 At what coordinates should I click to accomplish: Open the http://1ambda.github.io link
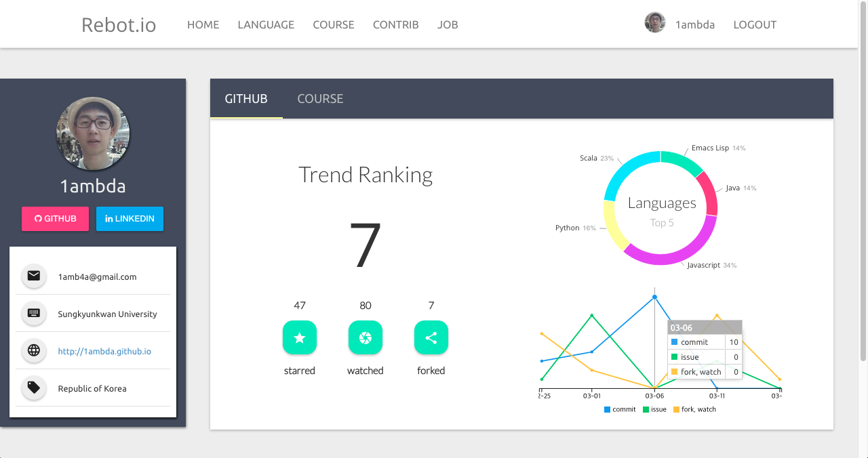pyautogui.click(x=104, y=351)
